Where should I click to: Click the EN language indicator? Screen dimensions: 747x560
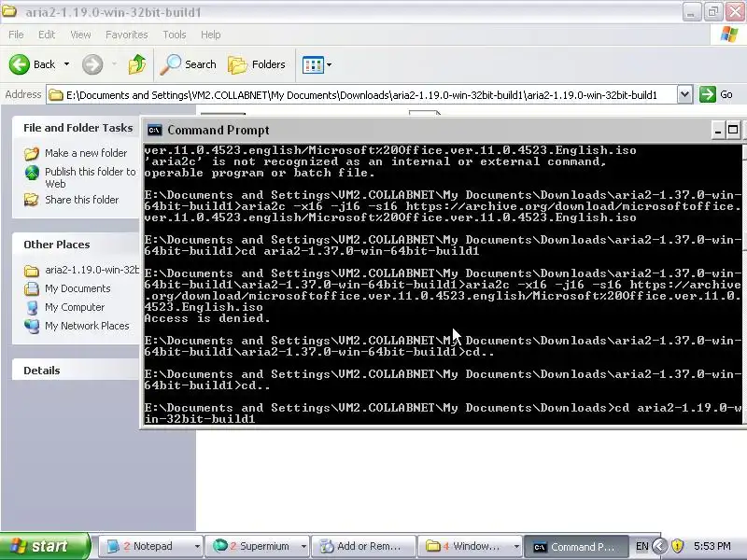(642, 546)
